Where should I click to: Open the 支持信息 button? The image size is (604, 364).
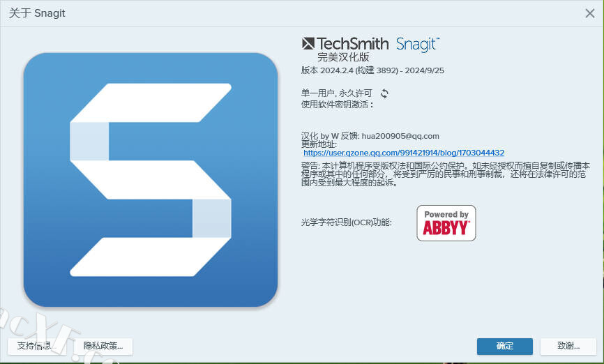(36, 346)
